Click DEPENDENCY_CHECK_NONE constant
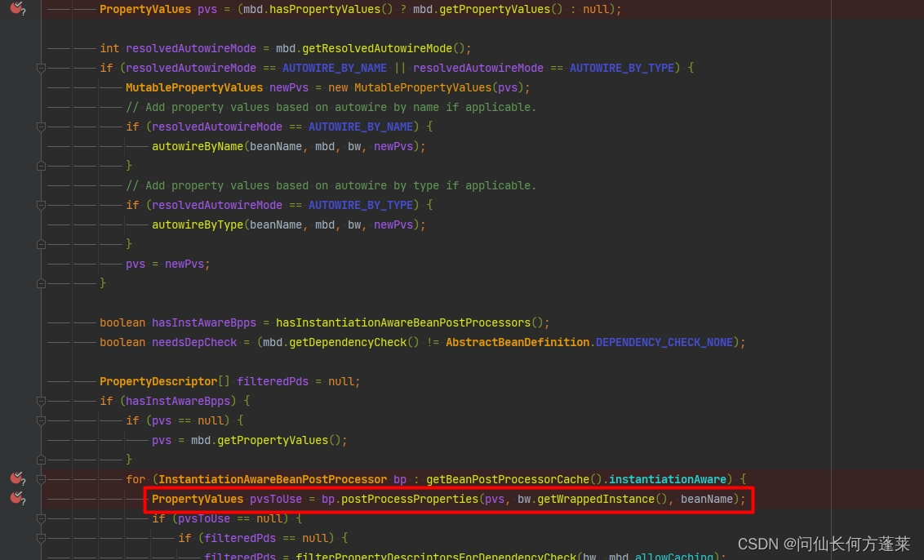This screenshot has height=560, width=924. pos(664,343)
